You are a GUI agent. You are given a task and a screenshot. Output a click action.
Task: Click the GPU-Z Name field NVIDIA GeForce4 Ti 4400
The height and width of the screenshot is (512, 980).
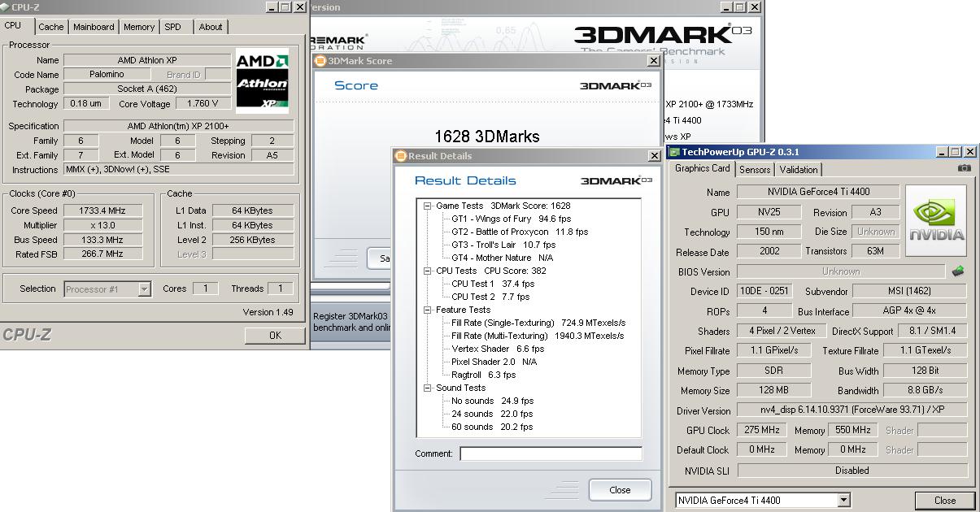coord(818,193)
